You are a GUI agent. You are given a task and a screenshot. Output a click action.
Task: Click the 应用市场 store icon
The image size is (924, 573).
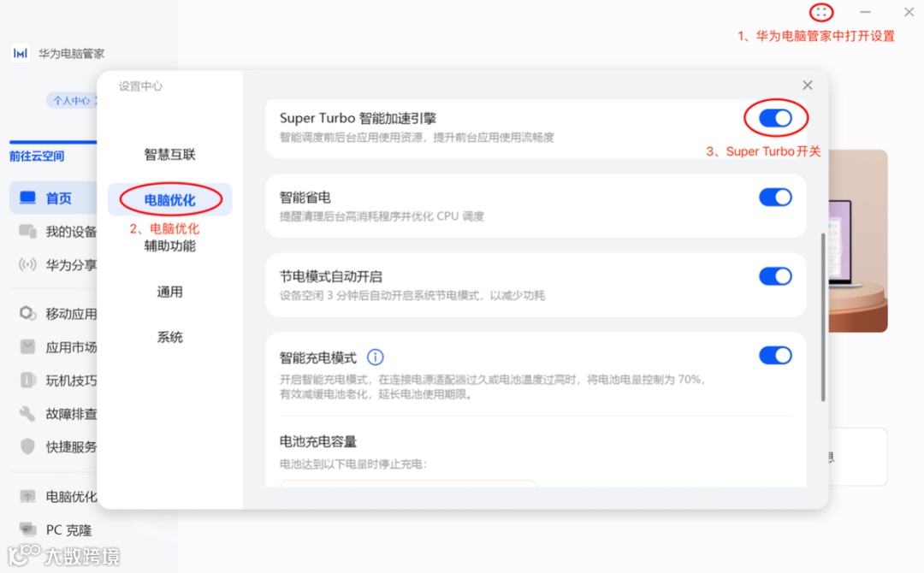point(27,347)
